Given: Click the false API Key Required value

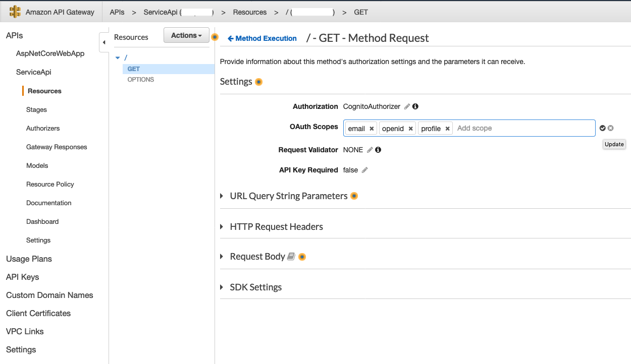Looking at the screenshot, I should [x=350, y=170].
